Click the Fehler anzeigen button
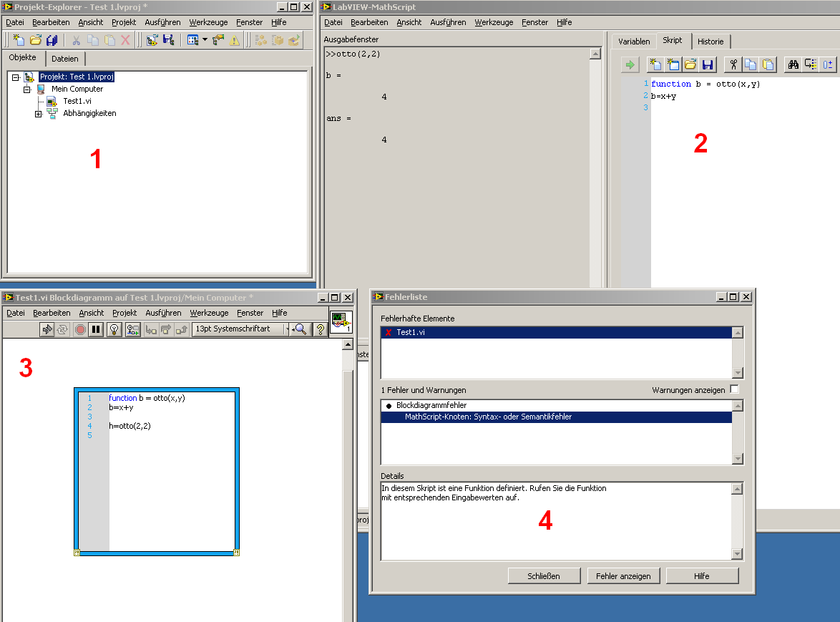840x622 pixels. [x=623, y=576]
